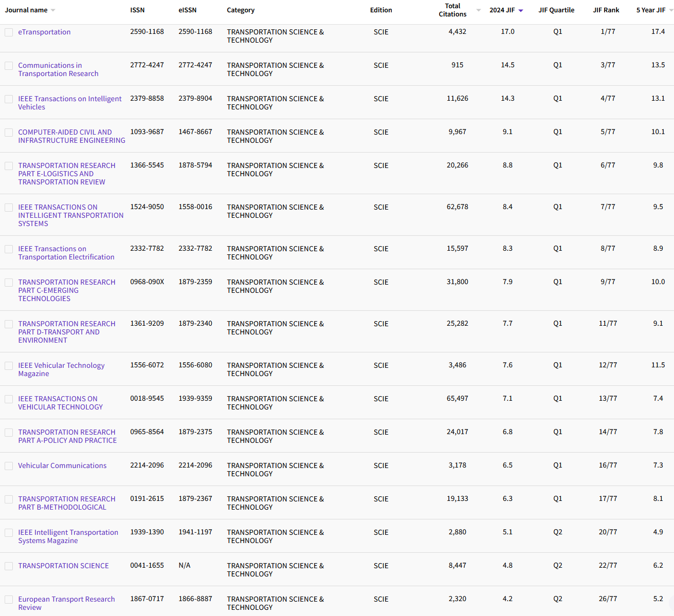Open TRANSPORTATION RESEARCH PART B-METHODOLOGICAL
Screen dimensions: 674x616
click(66, 502)
